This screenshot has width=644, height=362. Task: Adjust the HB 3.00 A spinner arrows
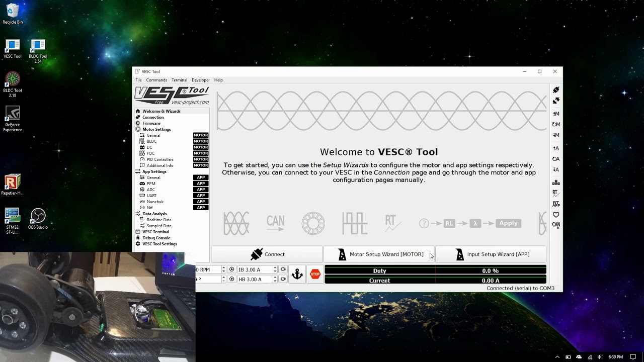[x=275, y=279]
